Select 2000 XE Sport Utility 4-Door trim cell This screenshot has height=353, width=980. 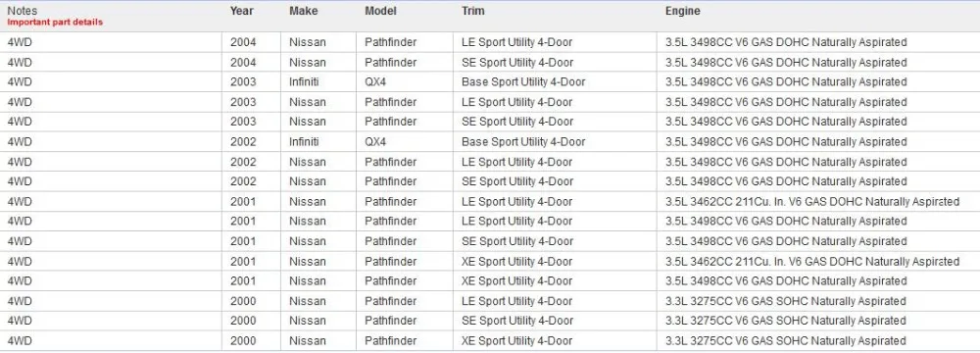pyautogui.click(x=555, y=341)
